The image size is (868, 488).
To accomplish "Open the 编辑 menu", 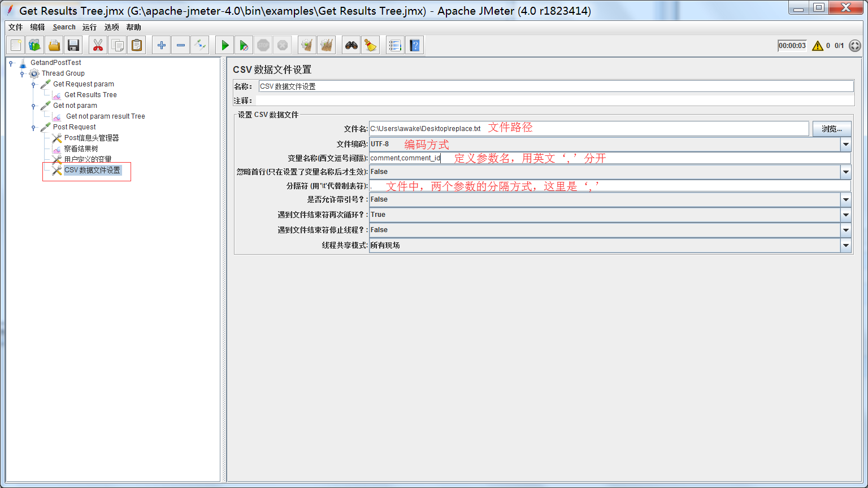I will coord(37,27).
